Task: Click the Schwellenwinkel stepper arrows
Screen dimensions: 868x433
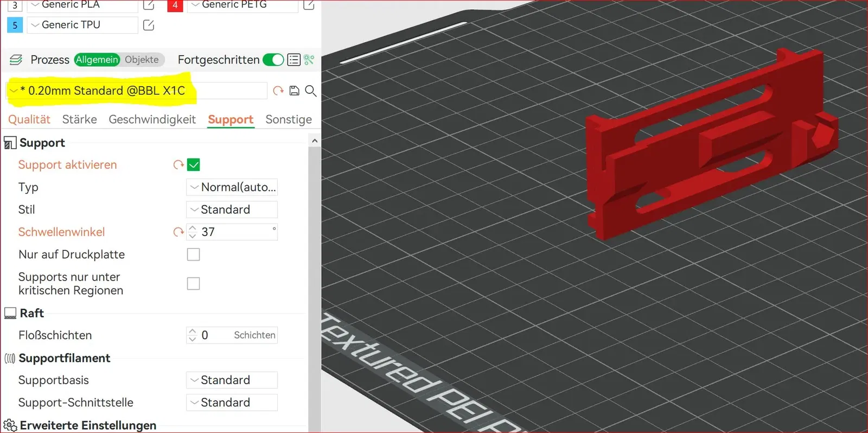Action: click(193, 232)
